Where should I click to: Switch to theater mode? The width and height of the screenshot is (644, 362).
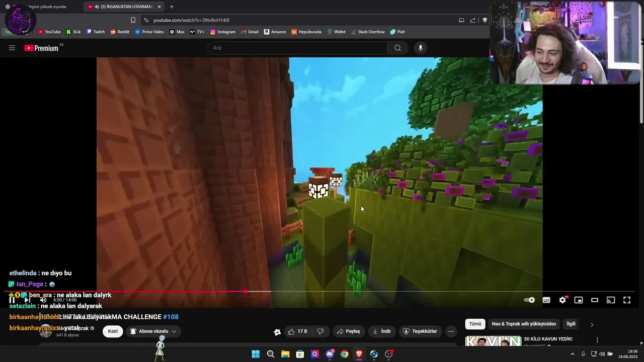pos(595,300)
